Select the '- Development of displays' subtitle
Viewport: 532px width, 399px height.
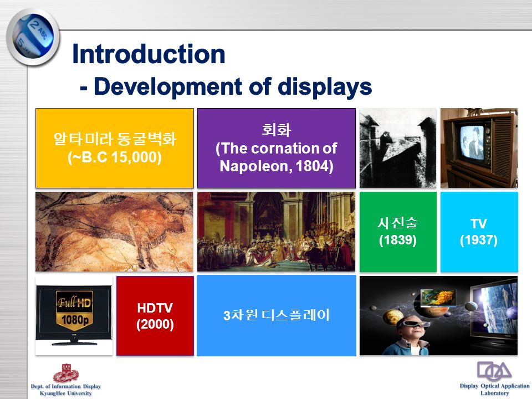coord(226,86)
